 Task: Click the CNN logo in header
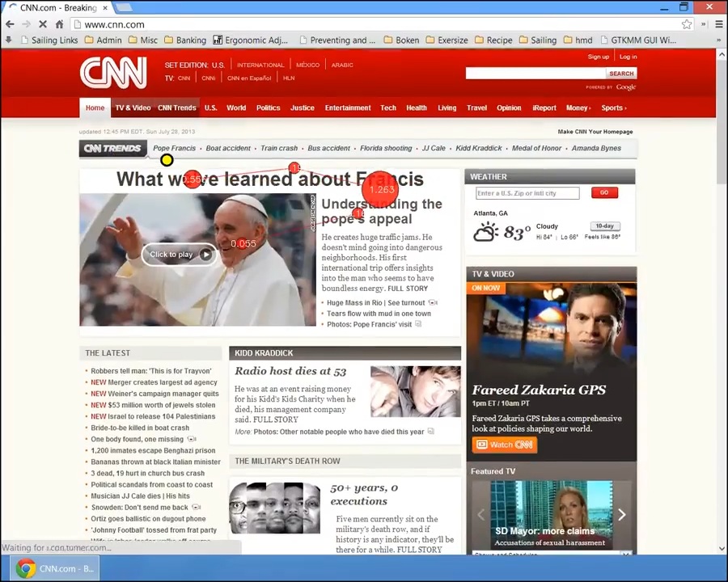pyautogui.click(x=113, y=73)
